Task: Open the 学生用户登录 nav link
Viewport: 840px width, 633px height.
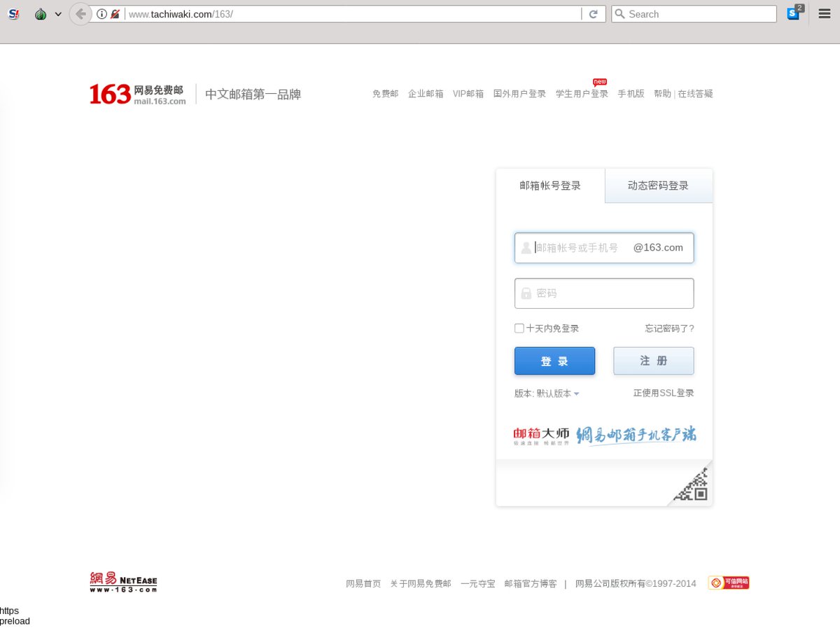Action: (582, 94)
